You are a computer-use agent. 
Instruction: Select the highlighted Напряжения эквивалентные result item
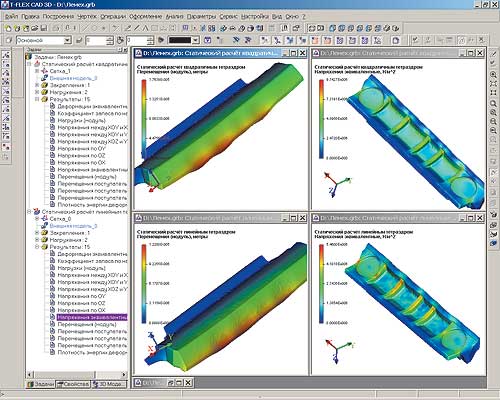coord(92,317)
